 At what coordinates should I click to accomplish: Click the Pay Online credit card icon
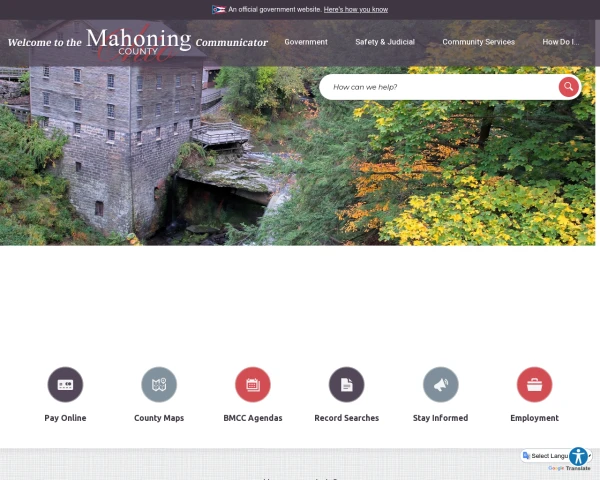(65, 384)
